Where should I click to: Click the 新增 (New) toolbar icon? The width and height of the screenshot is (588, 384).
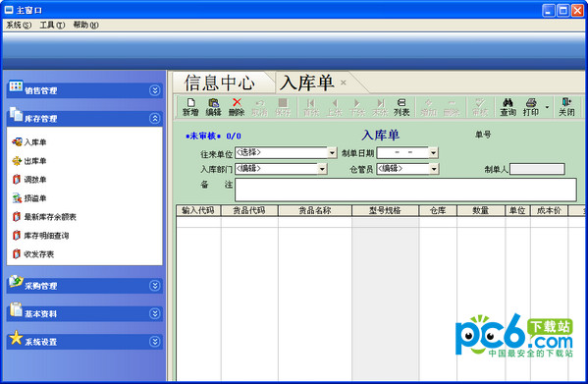pos(190,107)
